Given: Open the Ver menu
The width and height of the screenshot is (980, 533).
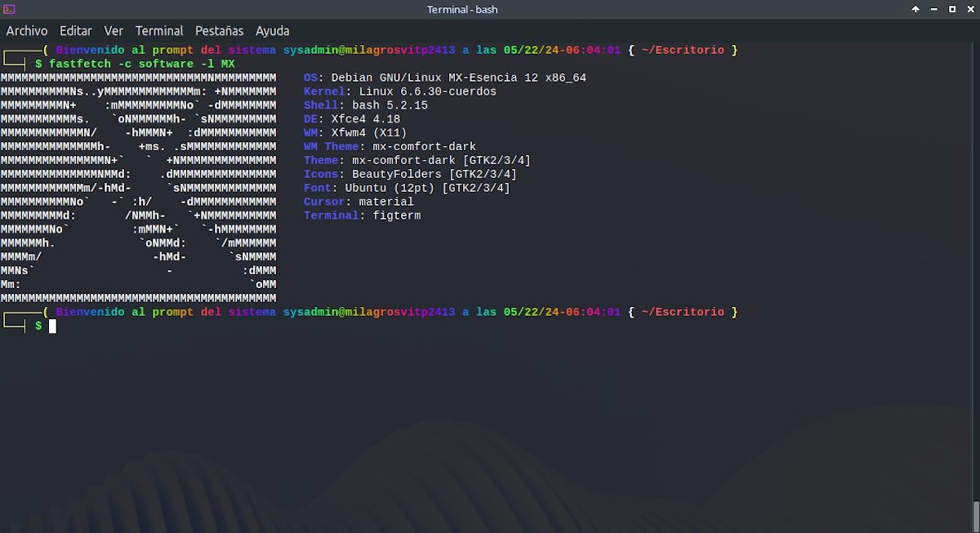Looking at the screenshot, I should (x=114, y=31).
